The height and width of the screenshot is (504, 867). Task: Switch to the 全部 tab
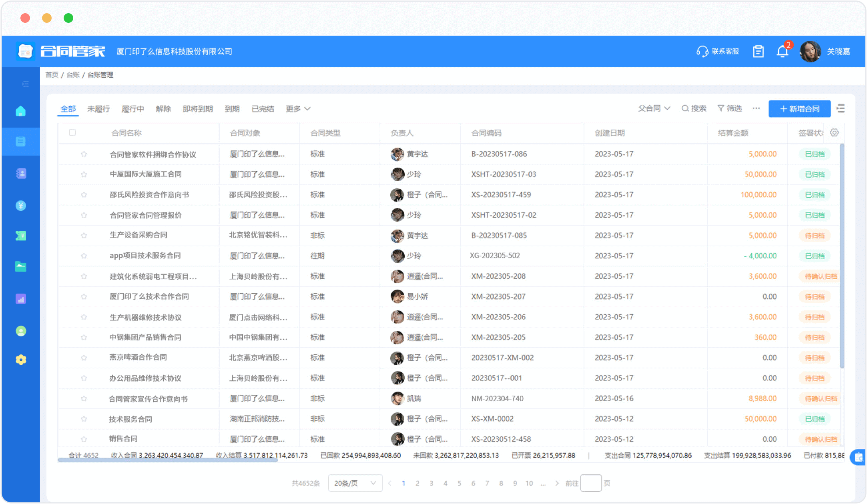click(x=68, y=109)
